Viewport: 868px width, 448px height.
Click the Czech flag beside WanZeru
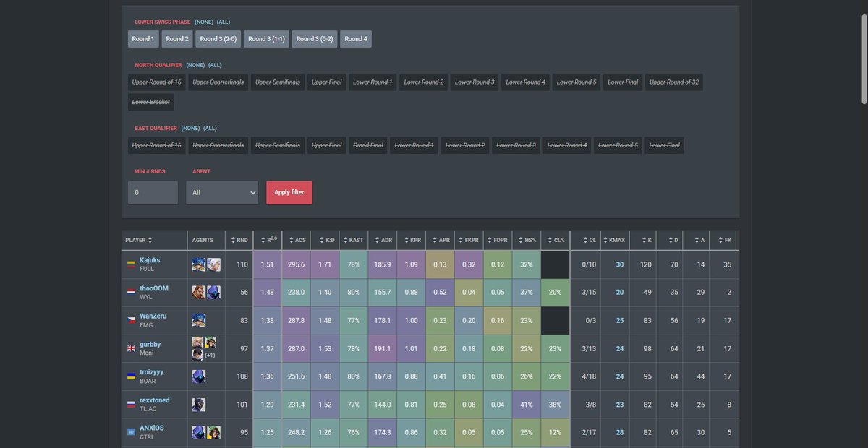pyautogui.click(x=132, y=320)
